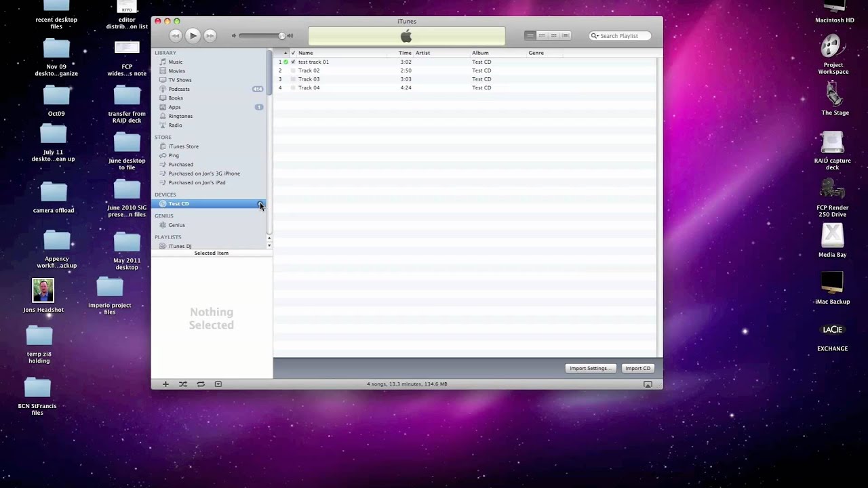Open the Jons Headshot image file
Viewport: 868px width, 488px height.
pos(43,296)
